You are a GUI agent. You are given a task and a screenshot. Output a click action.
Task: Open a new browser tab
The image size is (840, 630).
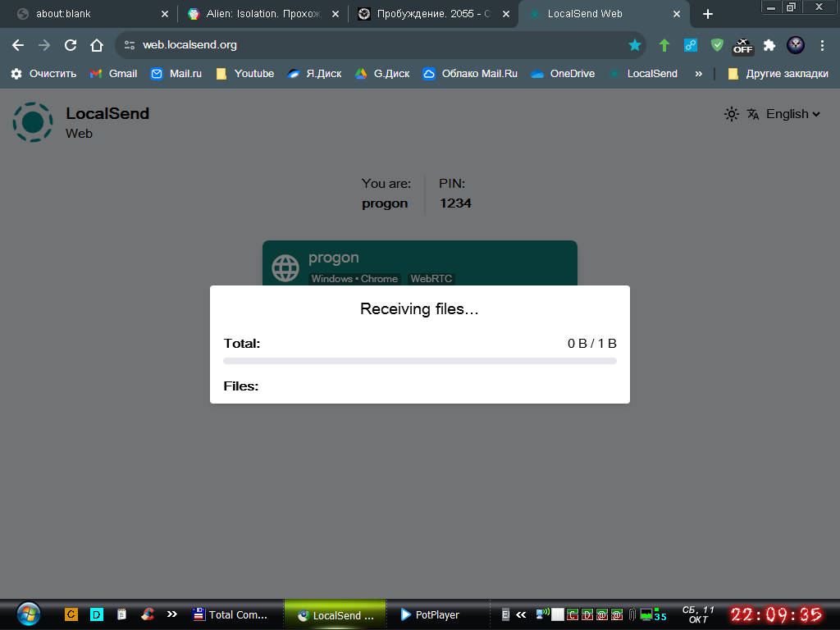click(x=708, y=15)
